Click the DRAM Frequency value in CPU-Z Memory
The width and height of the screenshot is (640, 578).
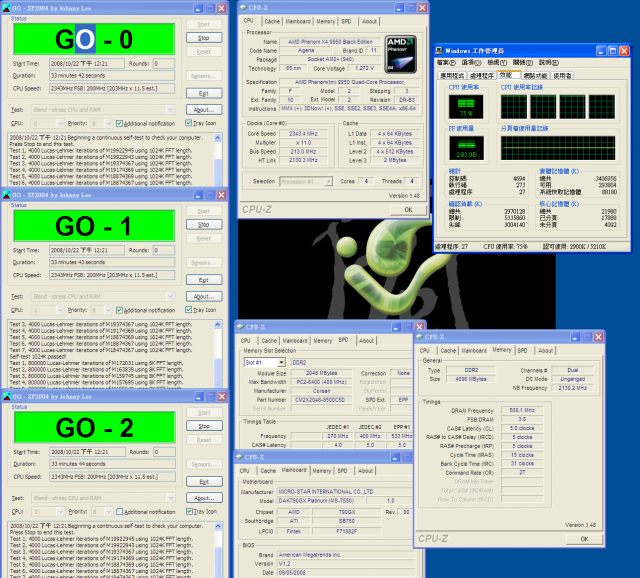tap(522, 410)
